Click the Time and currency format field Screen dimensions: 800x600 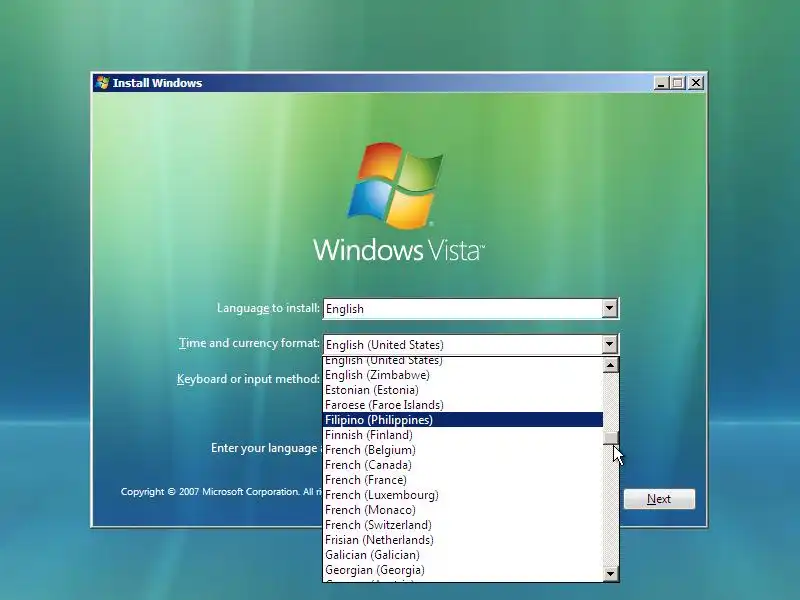471,344
